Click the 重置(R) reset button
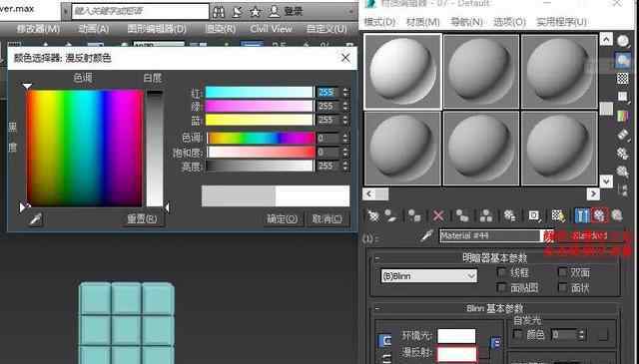This screenshot has width=639, height=364. tap(142, 218)
